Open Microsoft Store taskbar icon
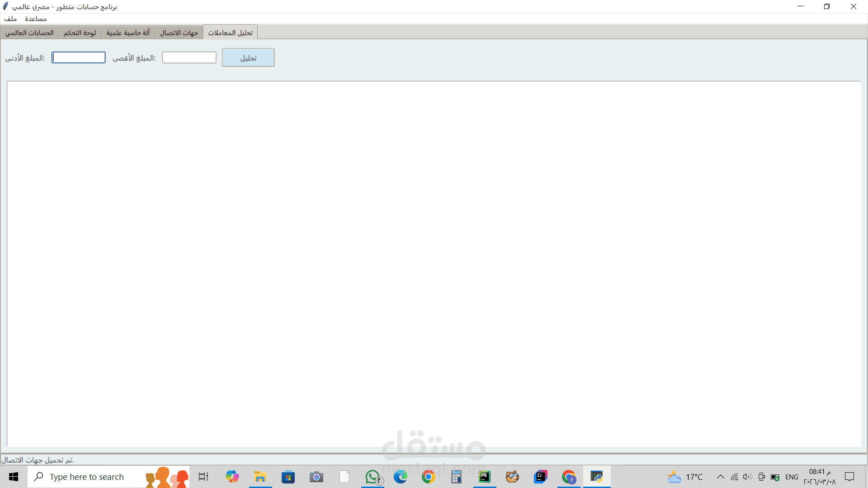868x488 pixels. 288,477
